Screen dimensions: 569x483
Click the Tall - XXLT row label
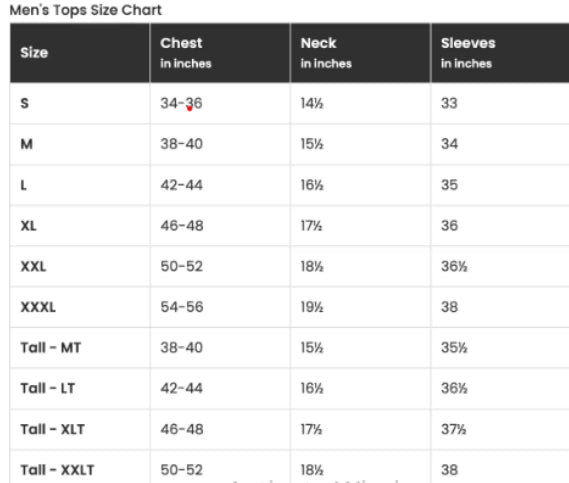(57, 470)
